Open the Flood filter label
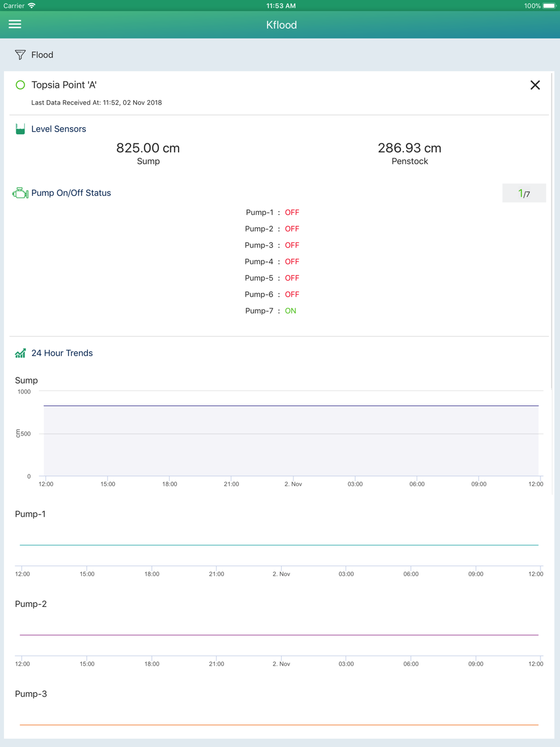This screenshot has height=747, width=560. pos(42,55)
